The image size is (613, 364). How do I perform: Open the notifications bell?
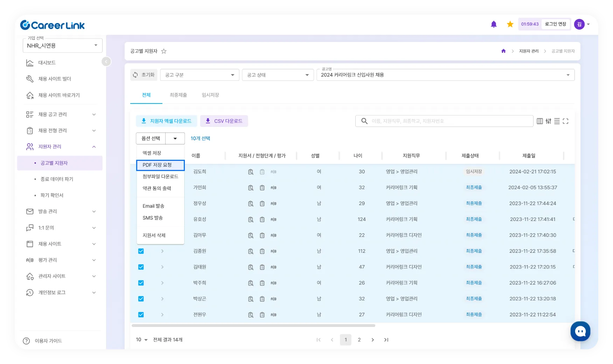(494, 24)
